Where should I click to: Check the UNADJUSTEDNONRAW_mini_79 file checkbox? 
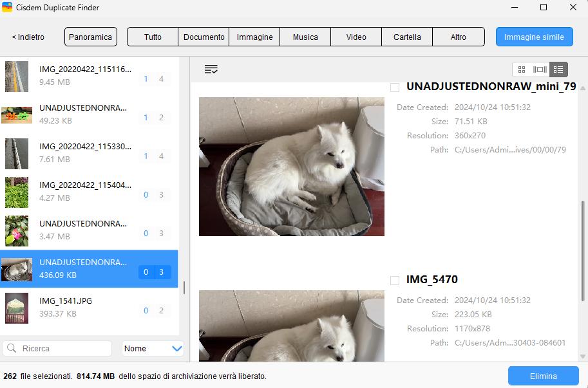[395, 87]
